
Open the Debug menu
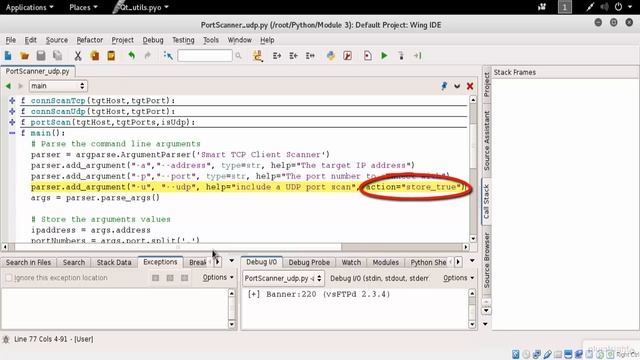153,40
